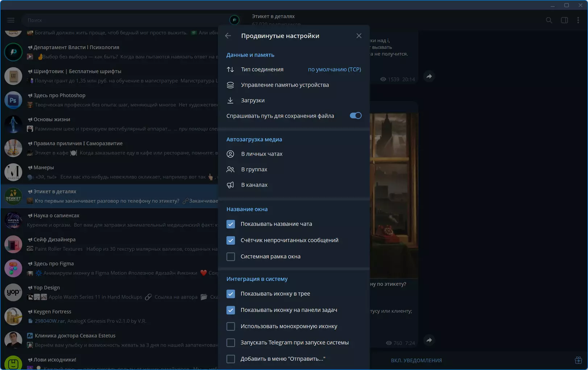Click 'ВКЛ. УВЕДОМЛЕНИЯ' button
588x370 pixels.
(416, 361)
